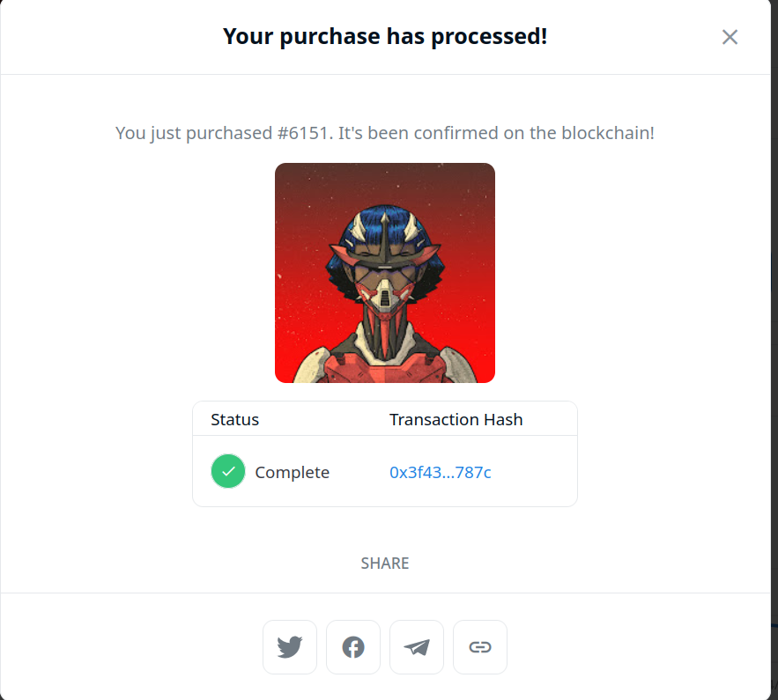778x700 pixels.
Task: Click the purchased NFT #6151 artwork
Action: [x=385, y=273]
